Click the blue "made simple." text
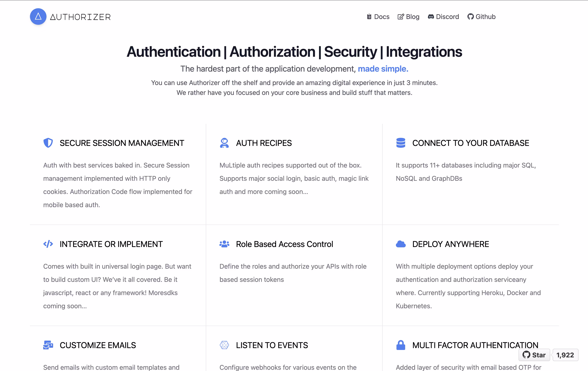This screenshot has height=371, width=588. click(383, 69)
